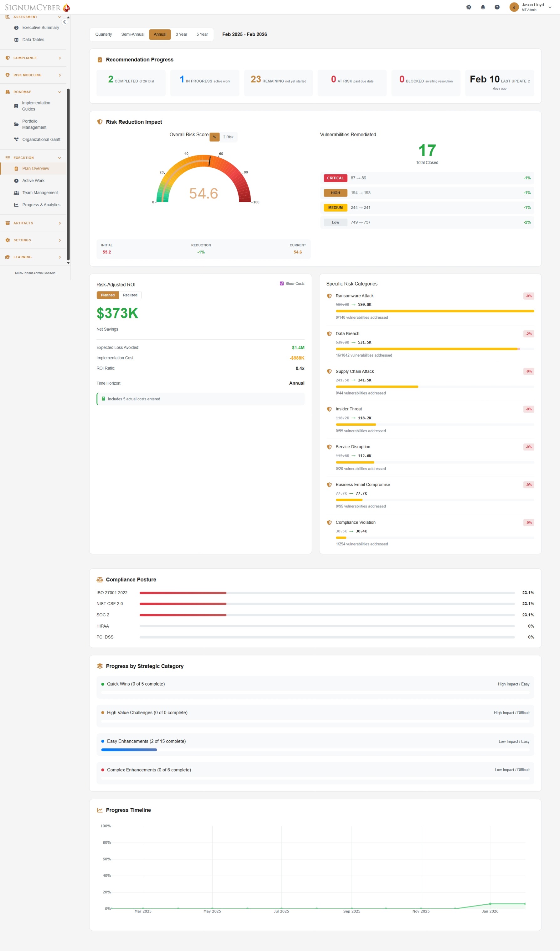Collapse the Execution section chevron
The height and width of the screenshot is (951, 560).
coord(59,157)
